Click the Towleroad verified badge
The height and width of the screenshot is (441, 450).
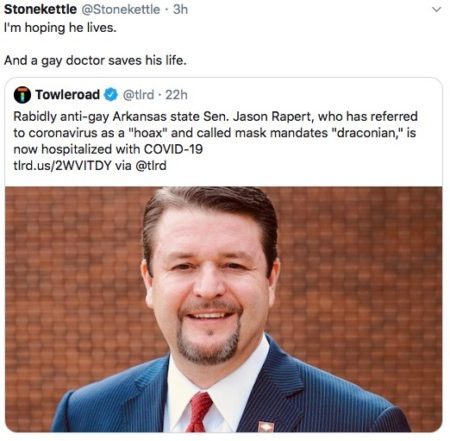[111, 95]
